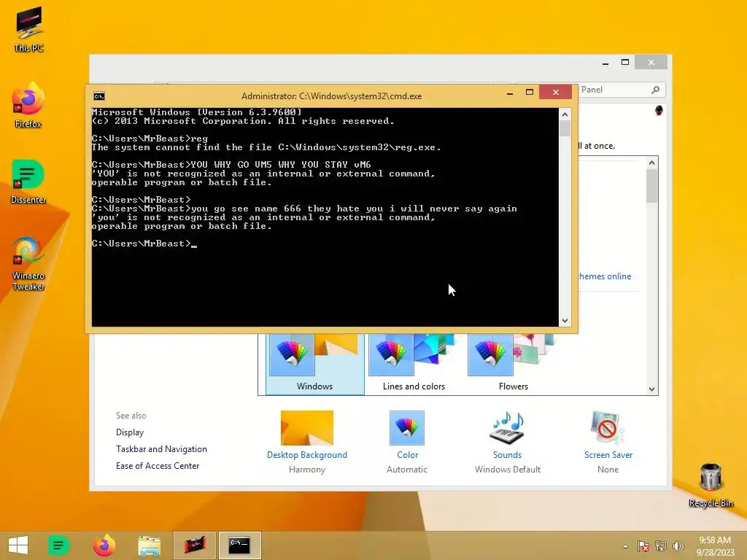Viewport: 747px width, 560px height.
Task: Click the cmd scrollbar up arrow
Action: pyautogui.click(x=565, y=114)
